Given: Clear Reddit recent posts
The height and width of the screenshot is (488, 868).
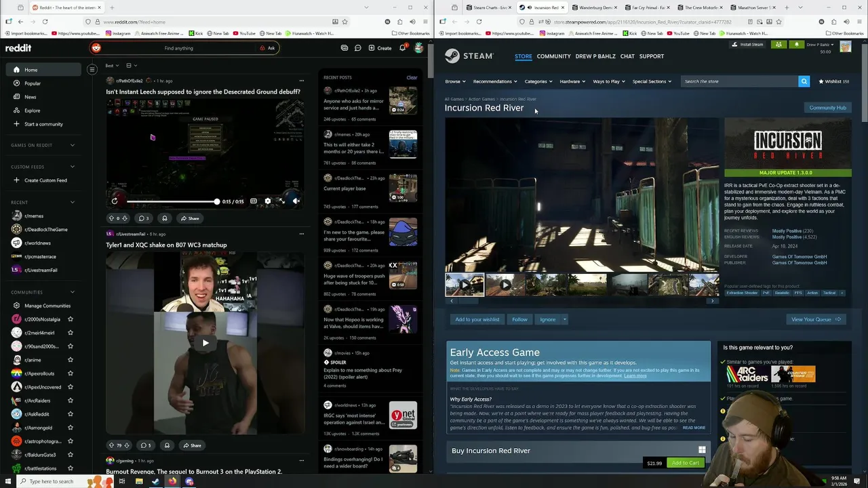Looking at the screenshot, I should (x=412, y=77).
